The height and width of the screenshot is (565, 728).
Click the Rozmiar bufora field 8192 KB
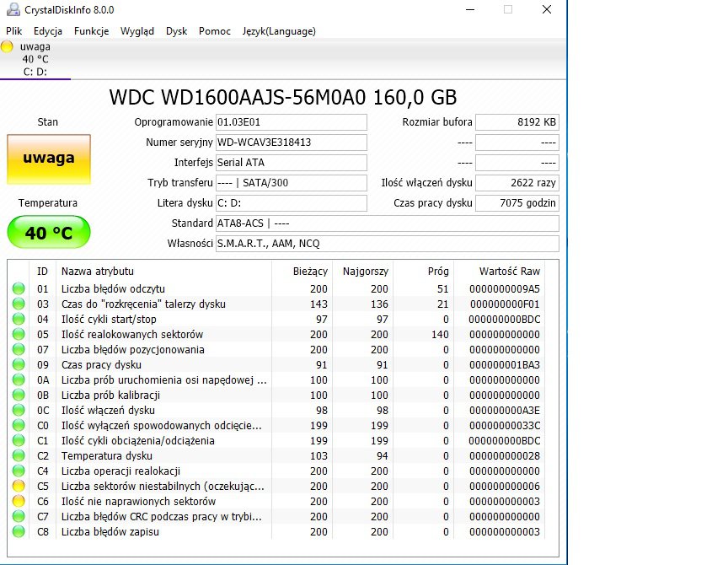coord(517,122)
